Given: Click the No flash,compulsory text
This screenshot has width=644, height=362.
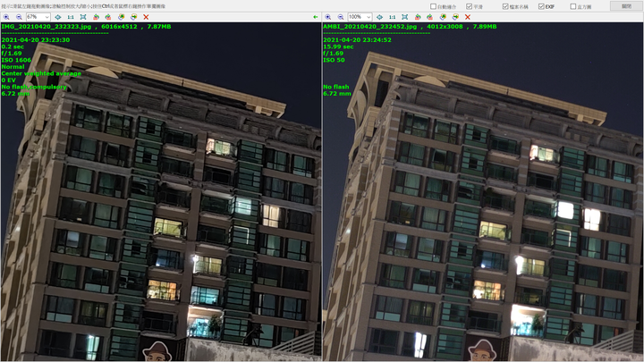Looking at the screenshot, I should point(34,87).
